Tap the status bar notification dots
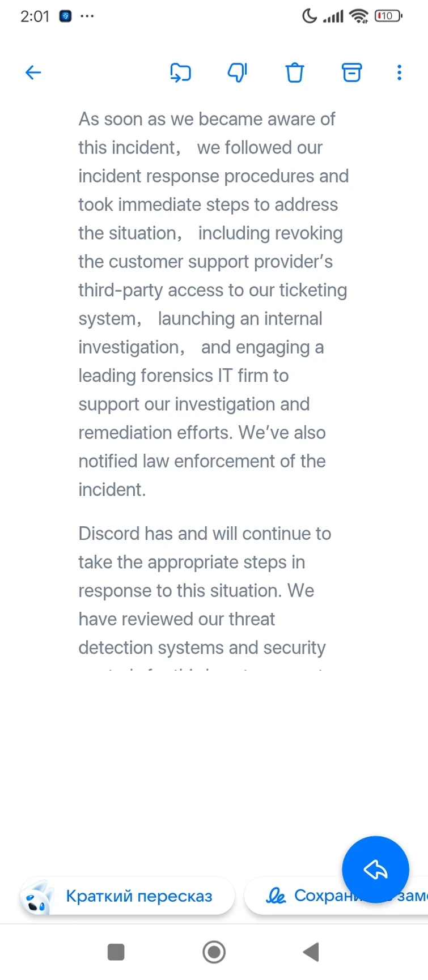428x980 pixels. (x=87, y=16)
